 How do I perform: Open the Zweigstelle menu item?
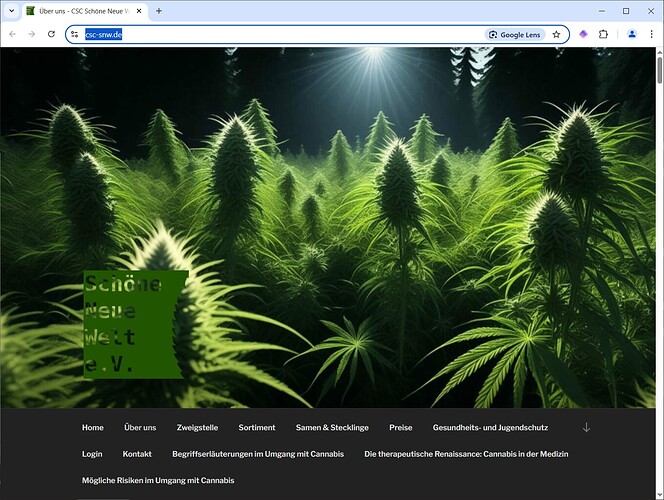click(x=197, y=428)
